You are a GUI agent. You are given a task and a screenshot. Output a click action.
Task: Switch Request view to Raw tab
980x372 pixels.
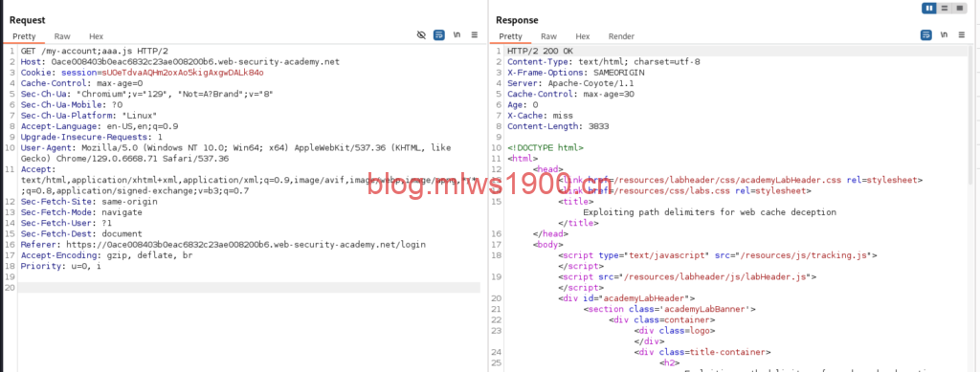[x=62, y=37]
